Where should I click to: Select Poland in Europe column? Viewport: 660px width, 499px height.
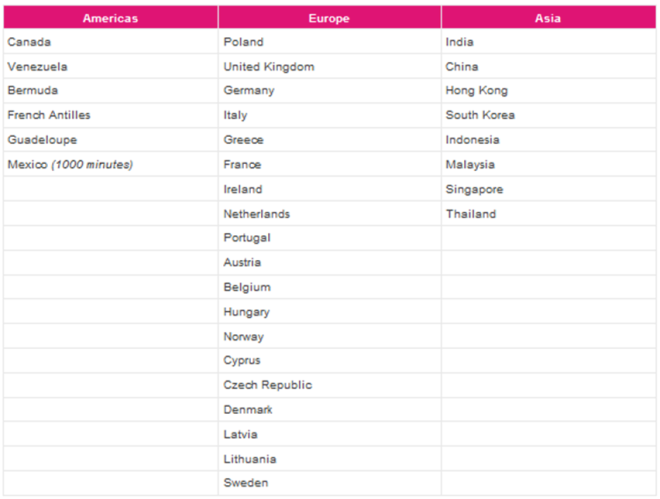coord(244,42)
